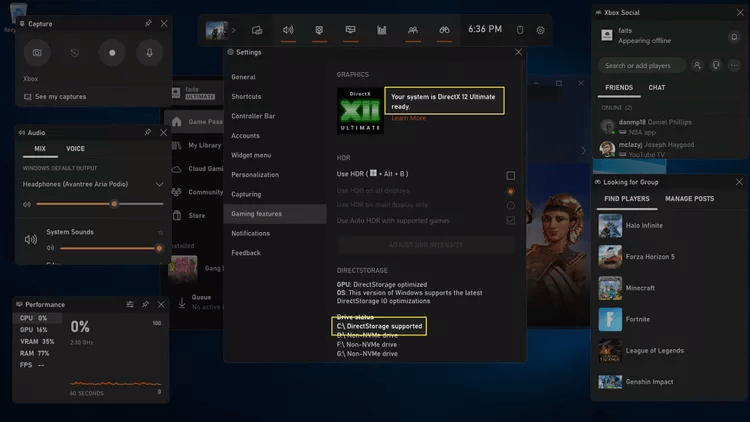This screenshot has height=422, width=750.
Task: Select the RAM row in Performance
Action: pyautogui.click(x=37, y=353)
